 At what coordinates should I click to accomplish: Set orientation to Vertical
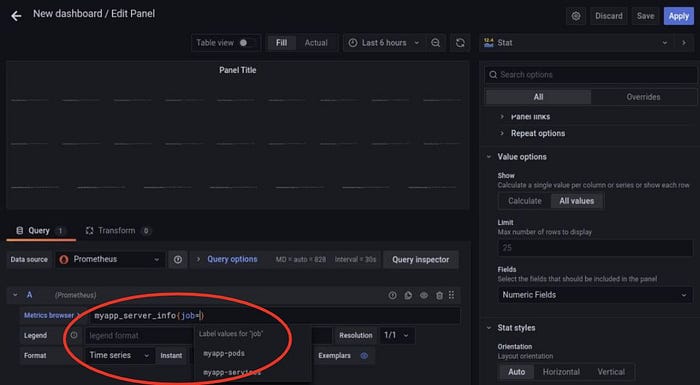point(611,372)
